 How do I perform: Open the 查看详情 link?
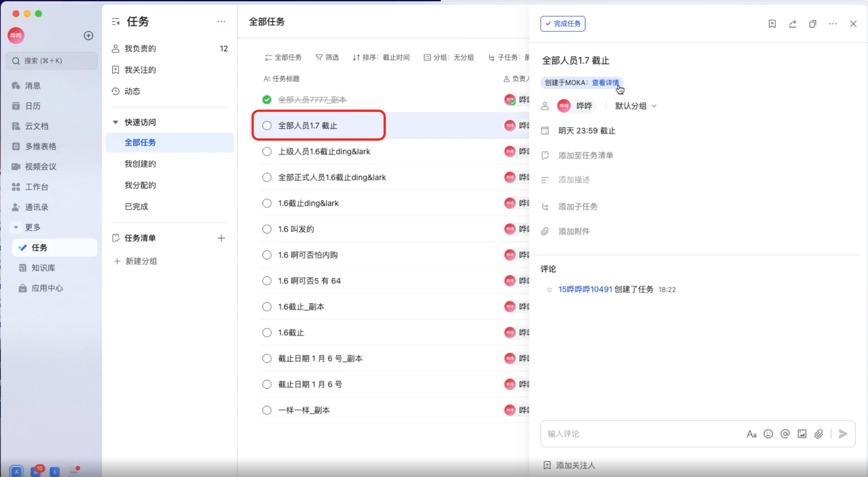click(x=605, y=83)
